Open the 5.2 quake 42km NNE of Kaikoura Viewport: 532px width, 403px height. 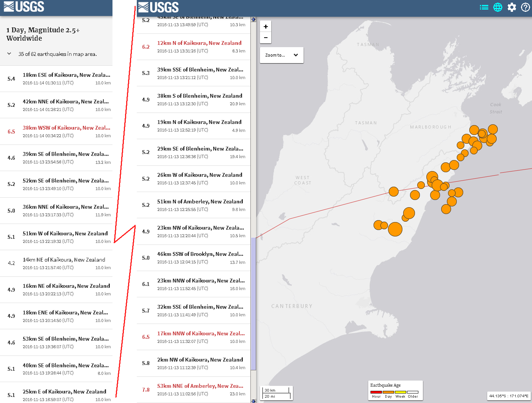[56, 105]
